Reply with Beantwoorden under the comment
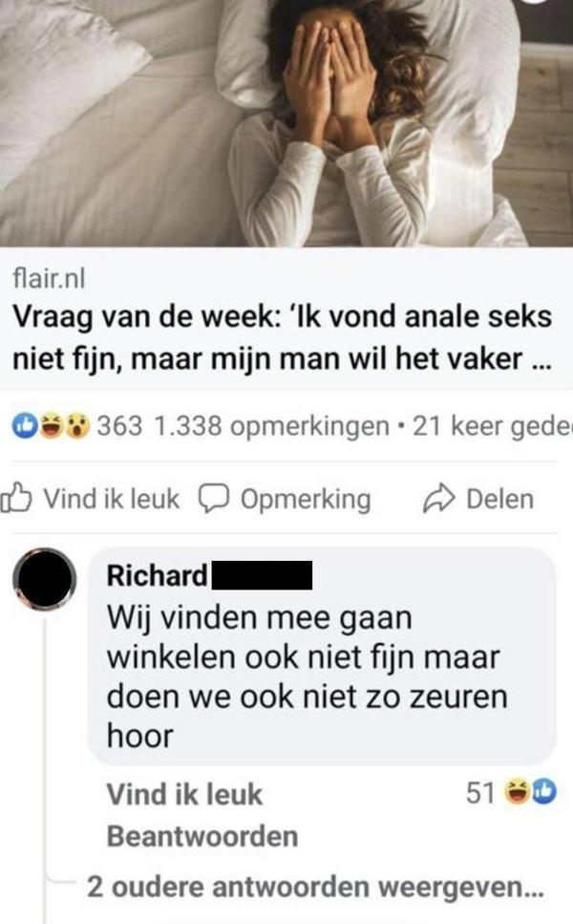This screenshot has width=573, height=924. (x=202, y=836)
